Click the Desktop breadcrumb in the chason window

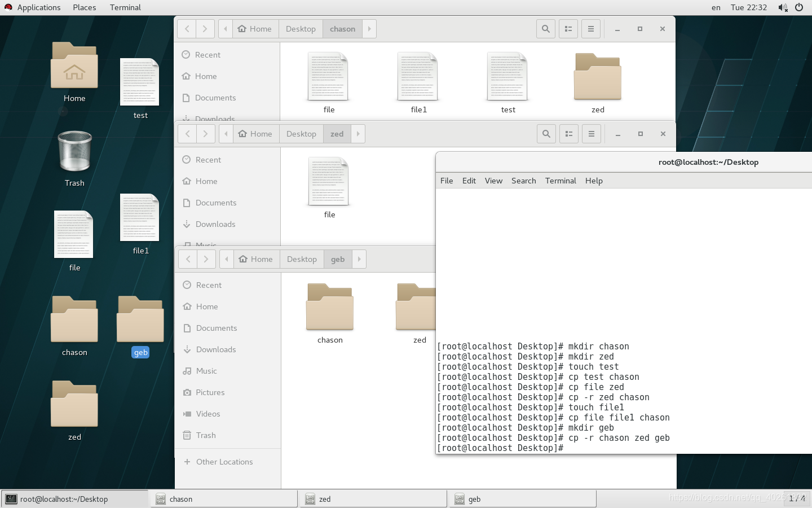301,29
